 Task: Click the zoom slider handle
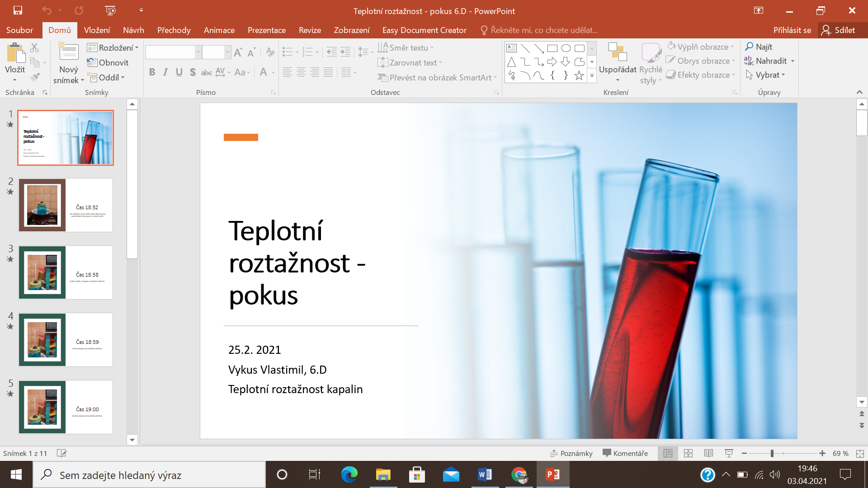point(772,453)
